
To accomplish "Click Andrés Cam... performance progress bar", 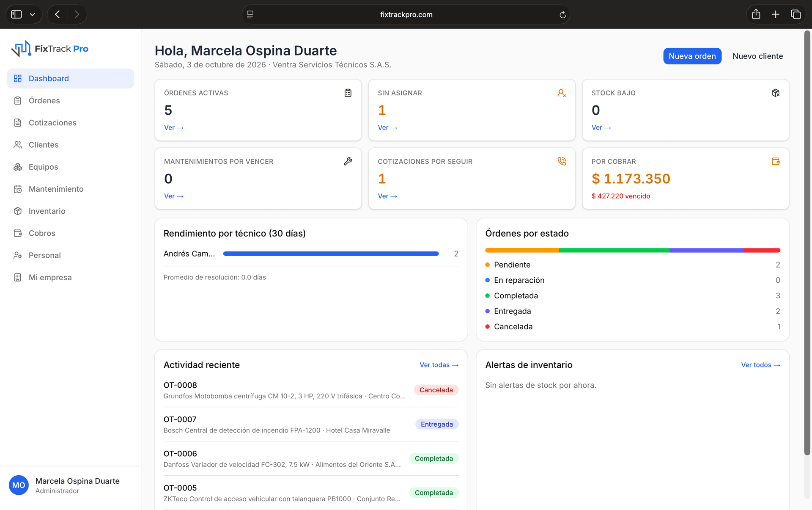I will (331, 254).
